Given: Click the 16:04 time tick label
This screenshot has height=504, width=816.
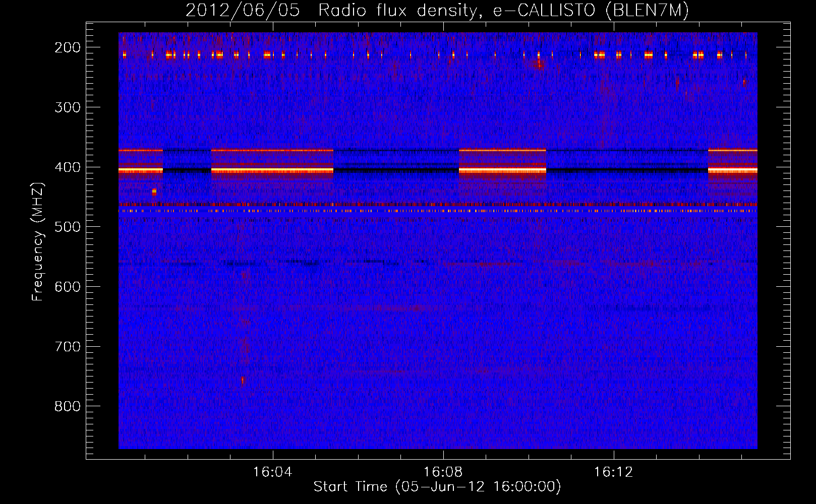Looking at the screenshot, I should [x=272, y=472].
